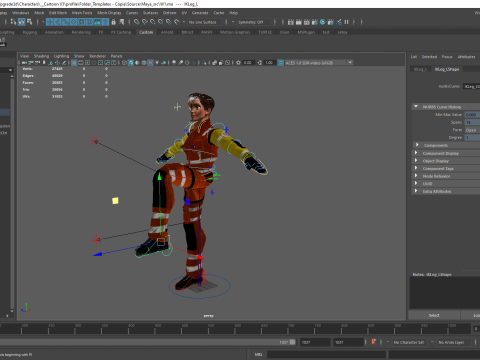Open the Focus menu in Attribute Editor

[x=447, y=57]
